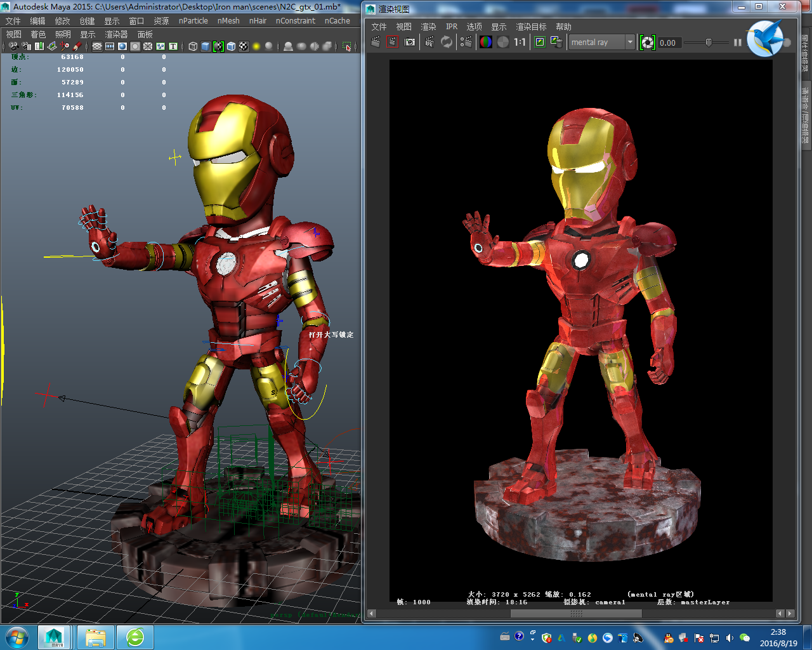The height and width of the screenshot is (650, 812).
Task: Open the 帮助 menu in Render View
Action: [x=563, y=27]
